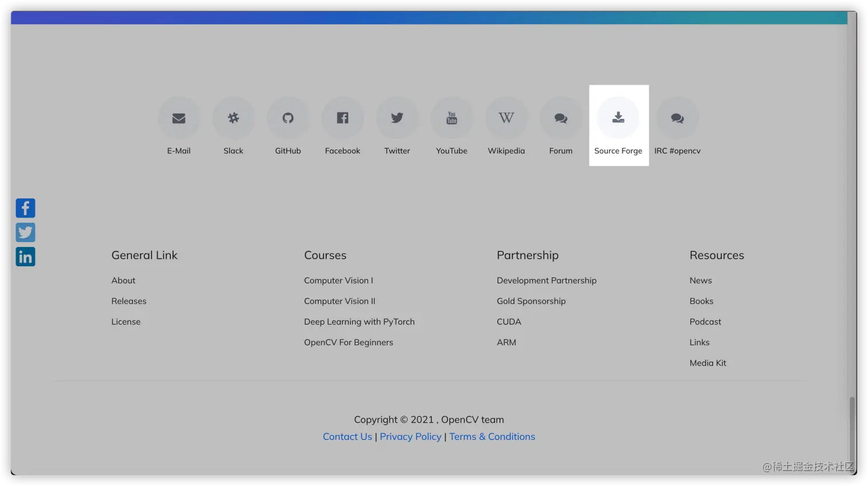
Task: Share via the LinkedIn sidebar button
Action: 25,256
